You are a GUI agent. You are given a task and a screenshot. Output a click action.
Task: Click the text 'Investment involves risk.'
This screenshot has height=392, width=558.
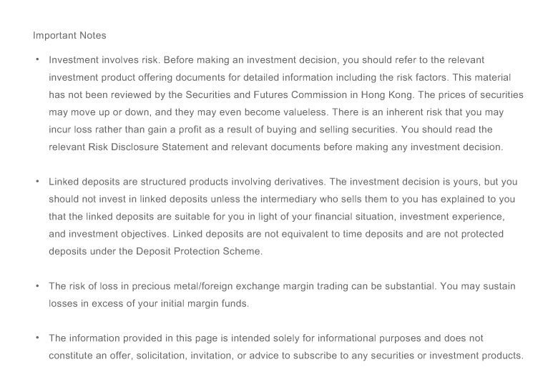click(104, 60)
